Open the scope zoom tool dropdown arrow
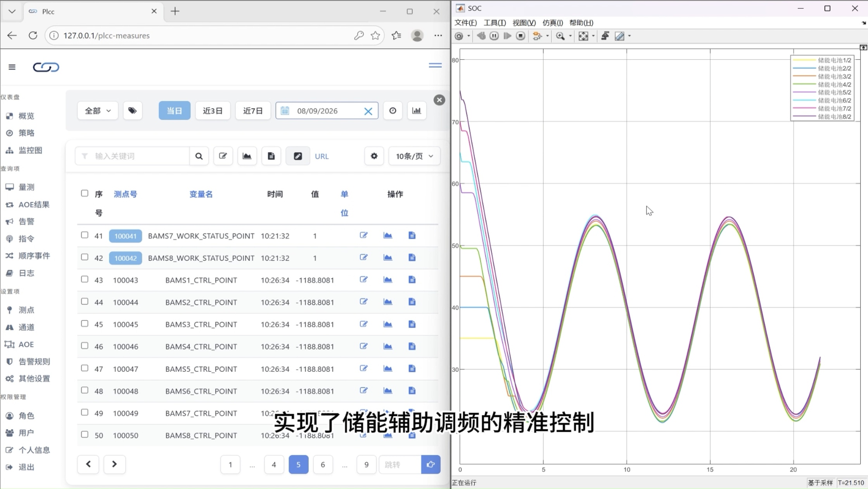The height and width of the screenshot is (489, 868). click(570, 36)
